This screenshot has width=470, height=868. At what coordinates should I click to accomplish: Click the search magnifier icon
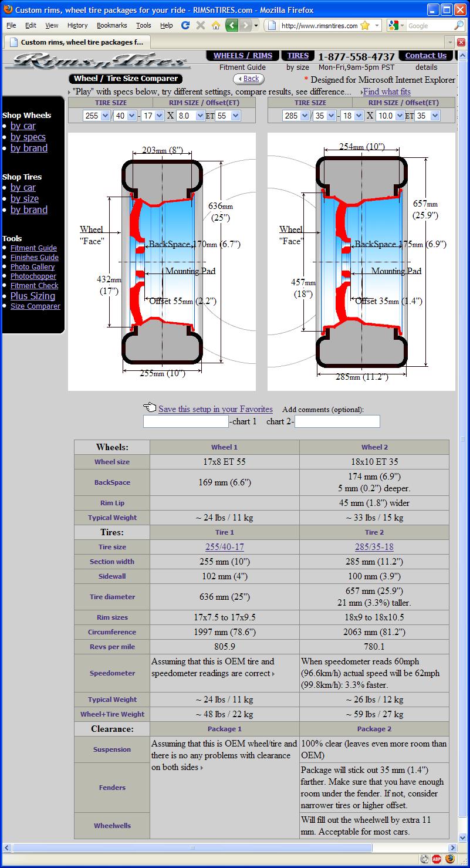[x=458, y=26]
